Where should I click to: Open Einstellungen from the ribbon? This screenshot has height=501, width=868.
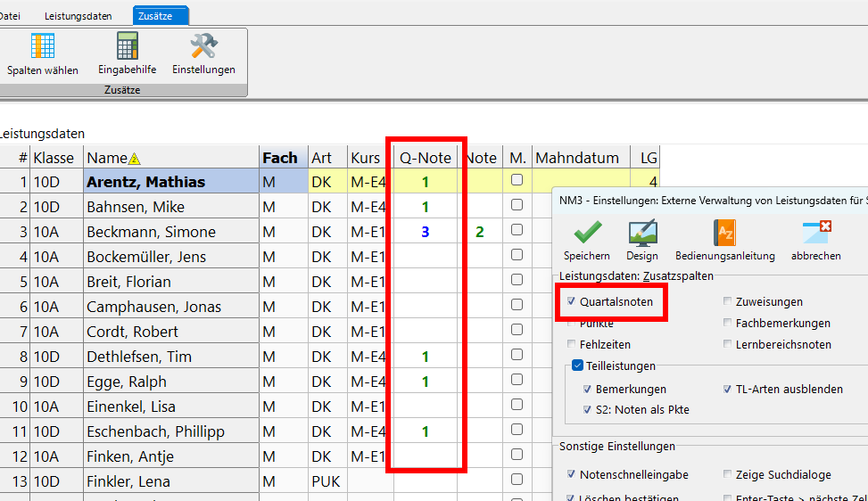tap(203, 53)
